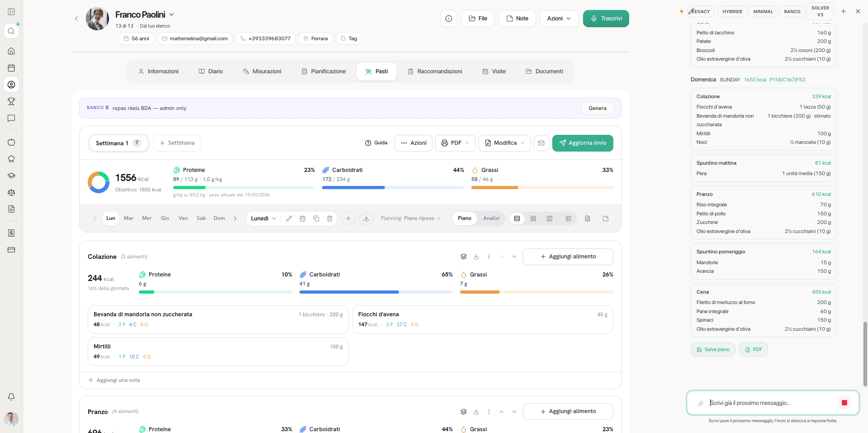Screen dimensions: 868x433
Task: Click Salva piano in the side panel
Action: pos(713,350)
